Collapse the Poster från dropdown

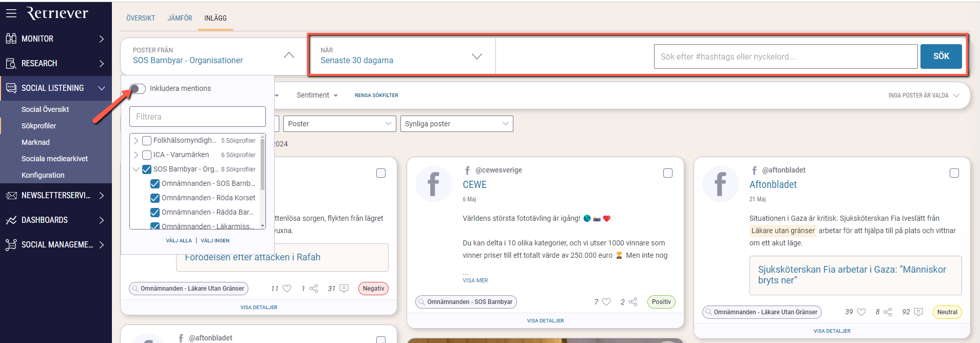(289, 55)
